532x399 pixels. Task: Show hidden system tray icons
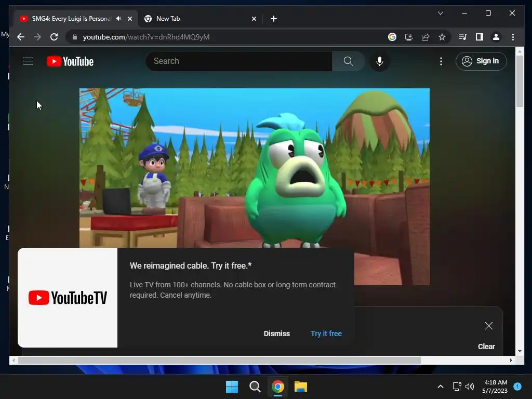click(441, 387)
